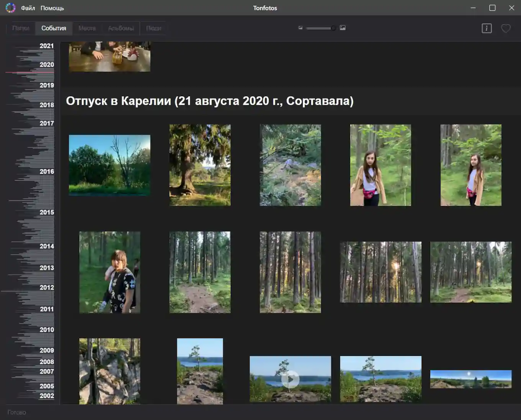Open the large spruce tree photo
Viewport: 521px width, 420px height.
(x=200, y=165)
